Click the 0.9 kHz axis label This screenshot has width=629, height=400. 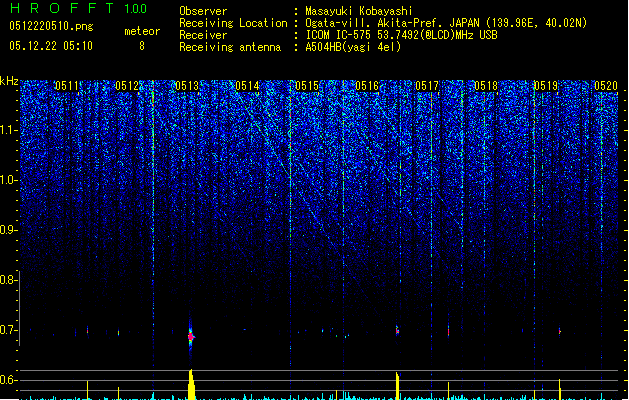[x=8, y=230]
